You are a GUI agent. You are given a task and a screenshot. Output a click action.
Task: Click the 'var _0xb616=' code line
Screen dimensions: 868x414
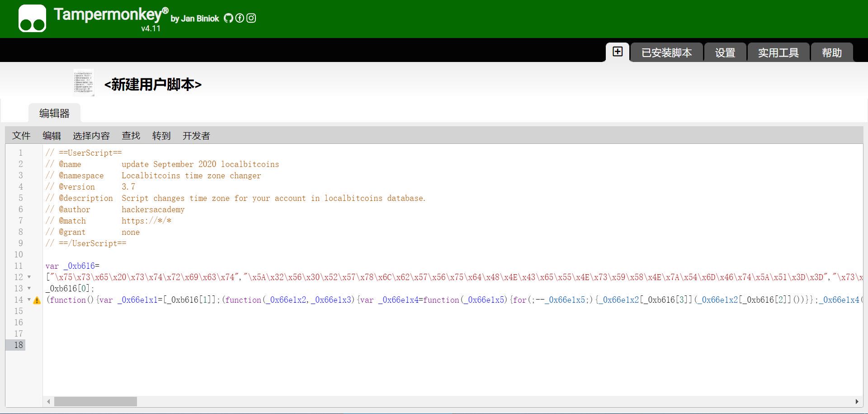72,266
